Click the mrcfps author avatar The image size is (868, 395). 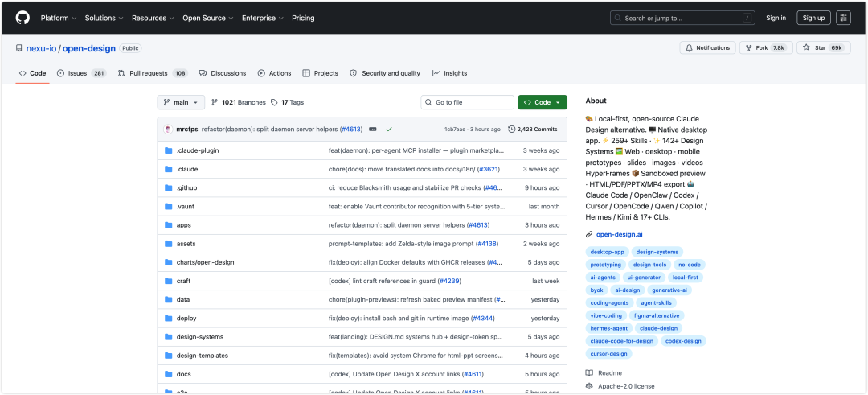(168, 129)
